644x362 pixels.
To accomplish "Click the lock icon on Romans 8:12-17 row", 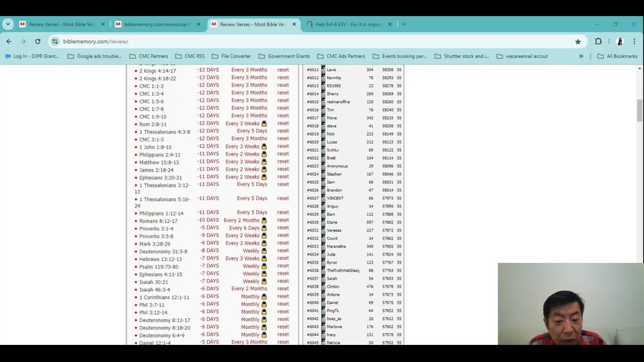I will [264, 220].
